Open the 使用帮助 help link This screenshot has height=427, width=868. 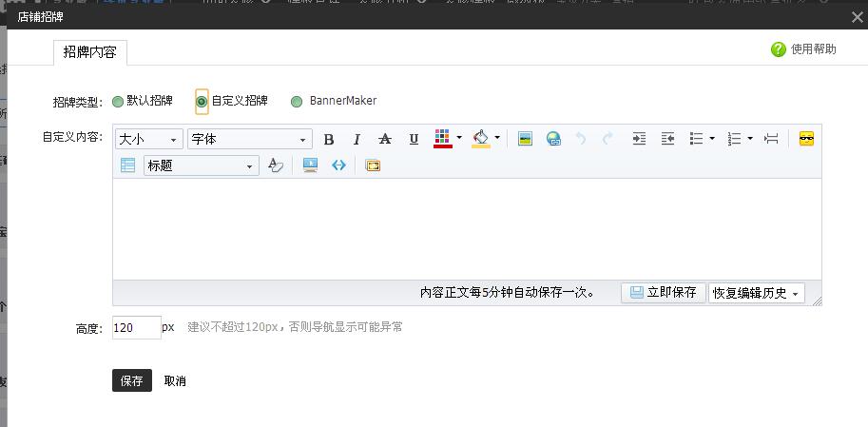(813, 49)
